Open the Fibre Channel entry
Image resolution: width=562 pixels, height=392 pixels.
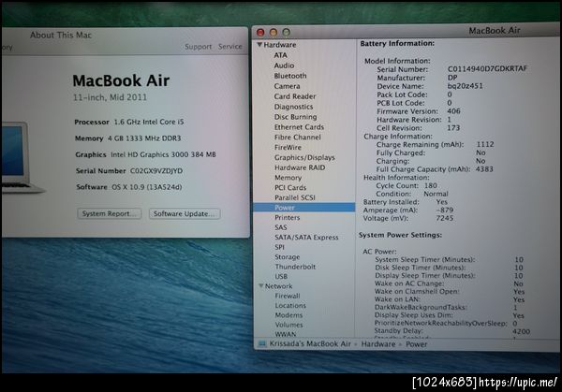298,138
